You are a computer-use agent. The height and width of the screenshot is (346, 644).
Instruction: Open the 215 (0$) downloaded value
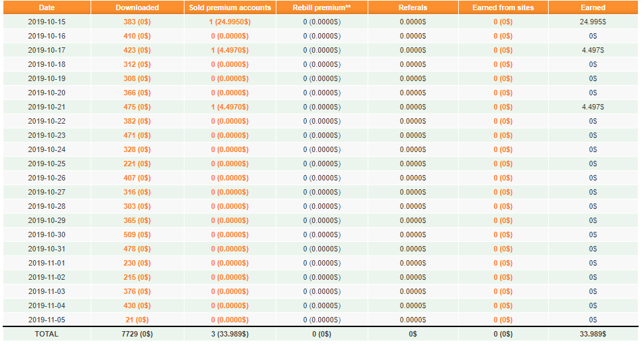click(x=137, y=277)
